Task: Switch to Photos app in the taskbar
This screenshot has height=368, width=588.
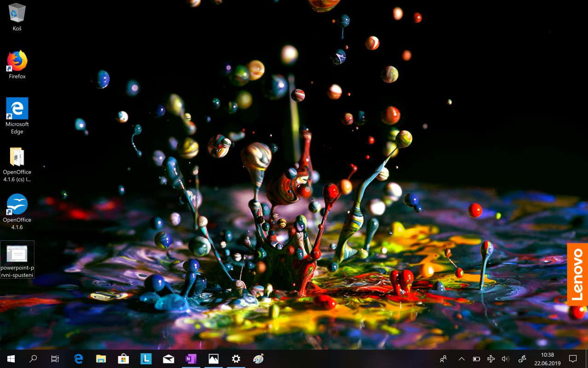Action: tap(213, 359)
